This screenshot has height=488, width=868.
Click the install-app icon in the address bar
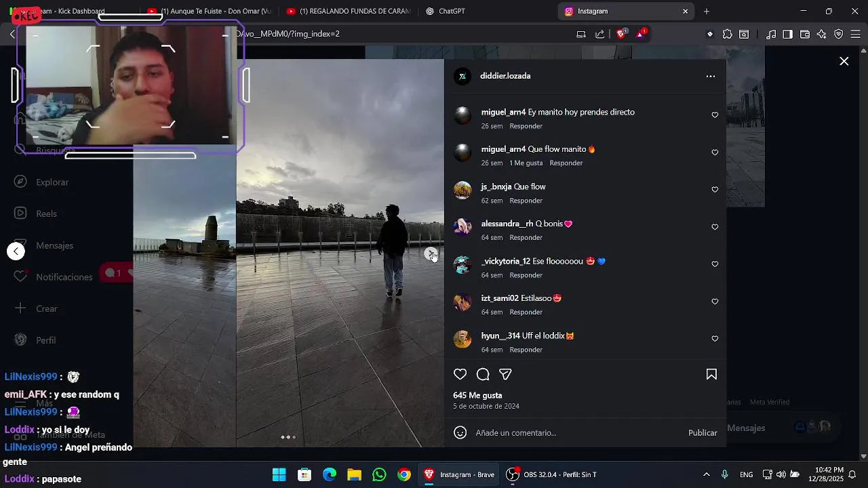[581, 34]
